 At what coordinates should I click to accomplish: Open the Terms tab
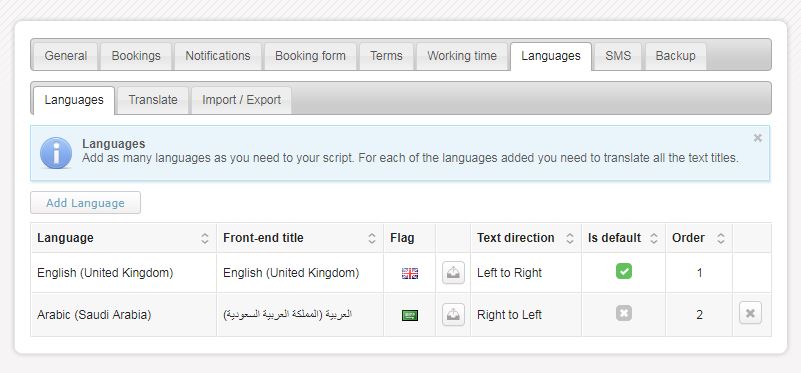386,56
